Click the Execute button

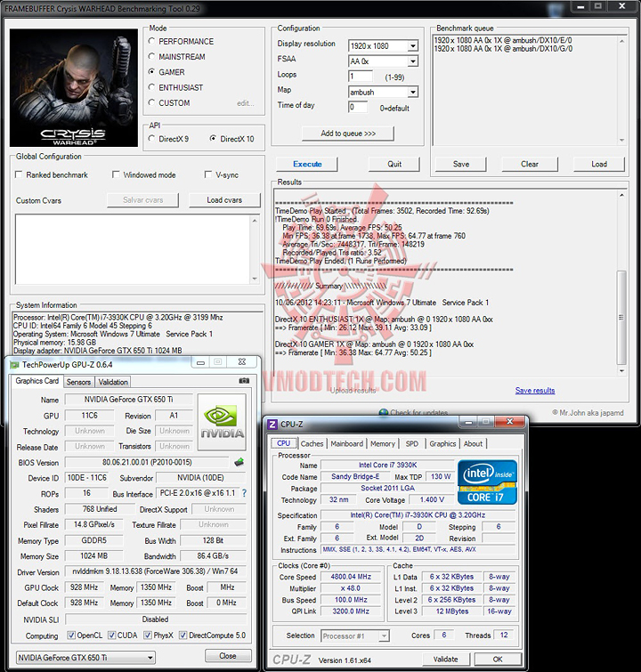point(307,164)
